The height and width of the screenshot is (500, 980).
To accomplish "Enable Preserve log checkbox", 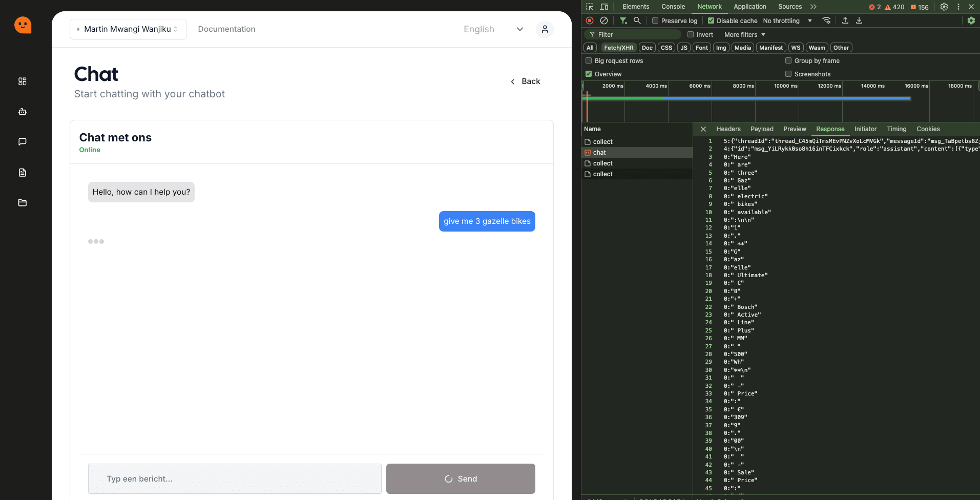I will [x=655, y=20].
